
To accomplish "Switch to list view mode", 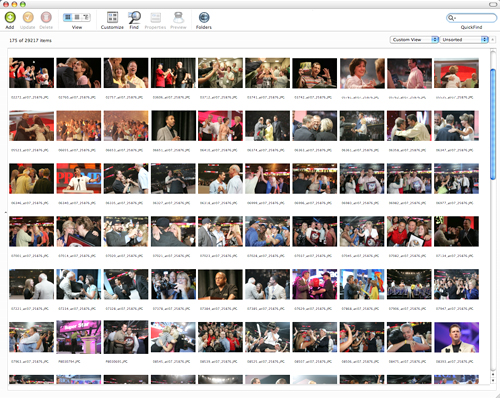I will click(x=77, y=17).
